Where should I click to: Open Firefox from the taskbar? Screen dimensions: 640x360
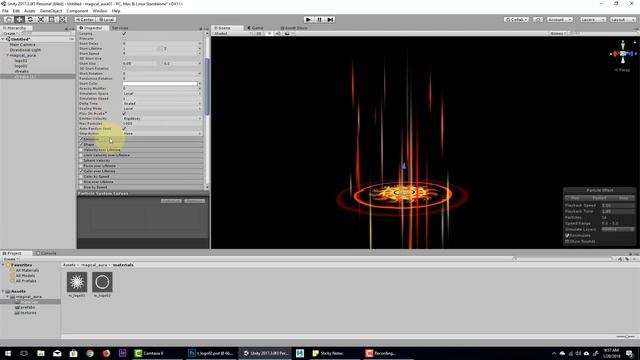click(x=106, y=353)
